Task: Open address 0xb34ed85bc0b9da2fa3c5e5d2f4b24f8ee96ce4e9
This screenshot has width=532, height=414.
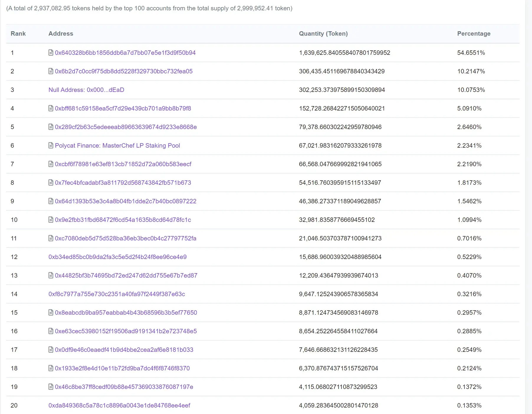Action: pos(118,257)
